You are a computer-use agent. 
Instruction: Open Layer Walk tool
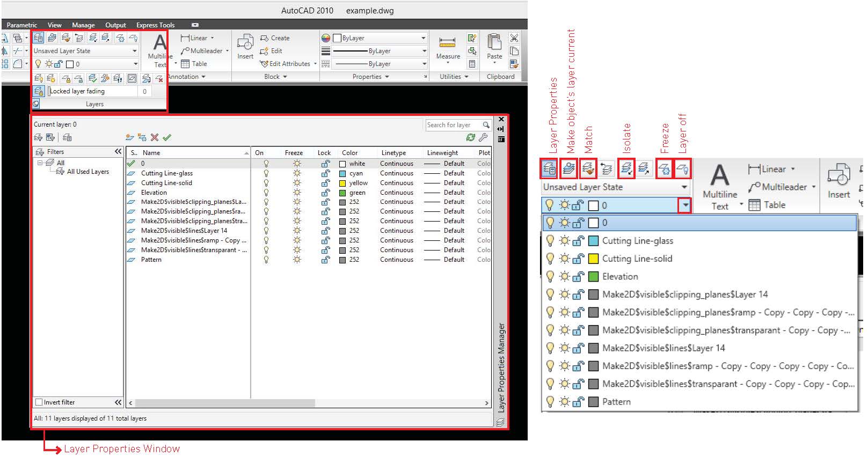tap(118, 78)
